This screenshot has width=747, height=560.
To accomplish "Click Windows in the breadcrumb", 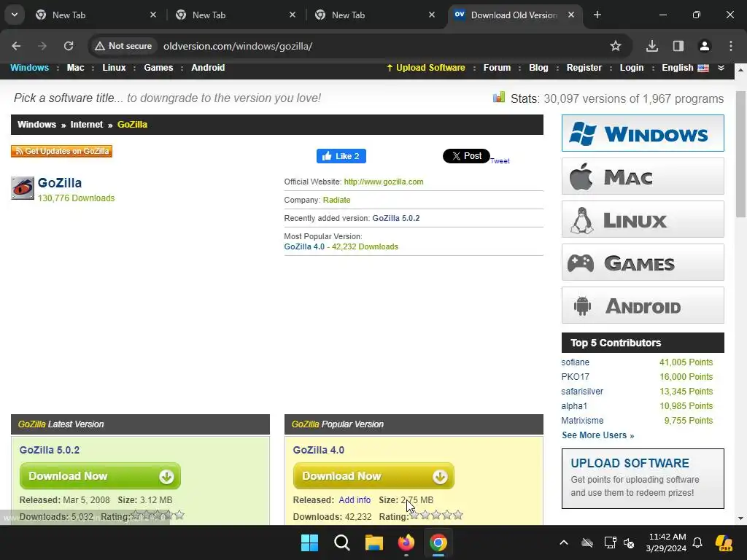I will pos(36,124).
